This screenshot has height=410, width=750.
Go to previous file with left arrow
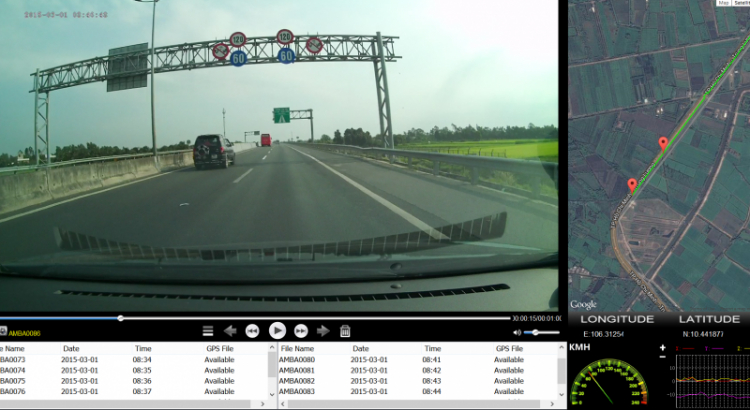pos(230,331)
